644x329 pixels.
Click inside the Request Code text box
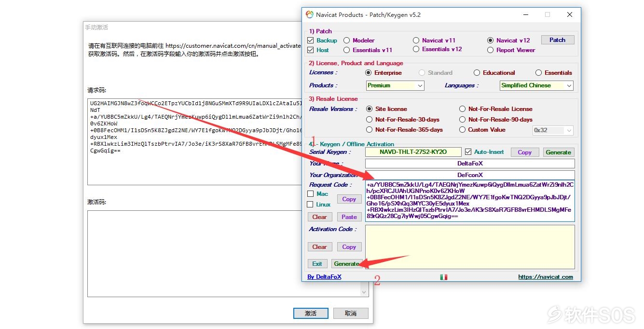470,201
